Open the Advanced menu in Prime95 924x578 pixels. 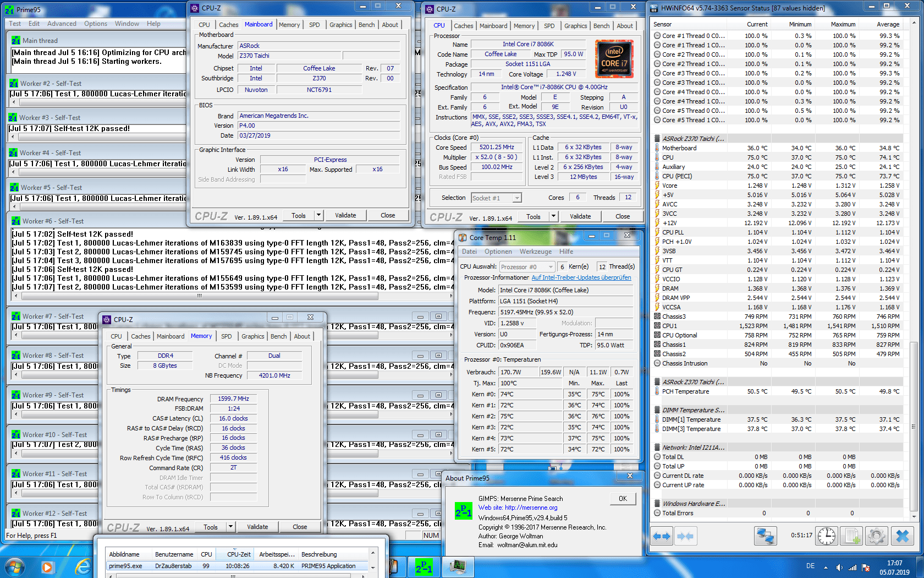[62, 24]
